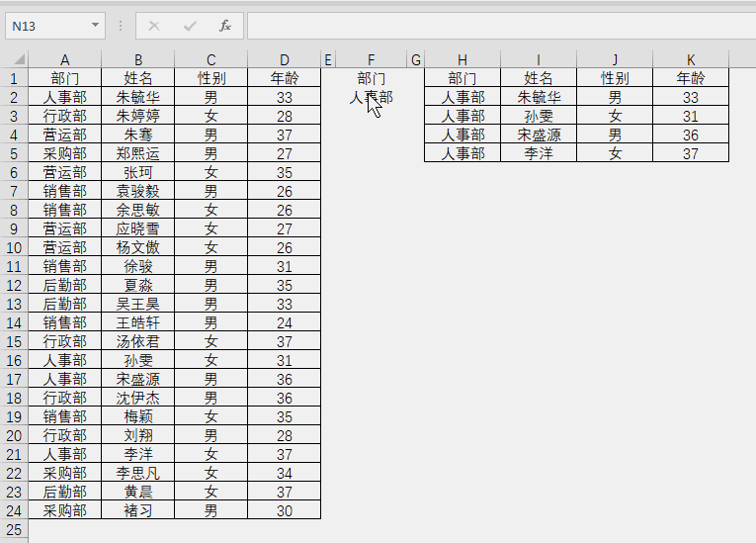
Task: Click cell with name 汤依君
Action: (138, 341)
